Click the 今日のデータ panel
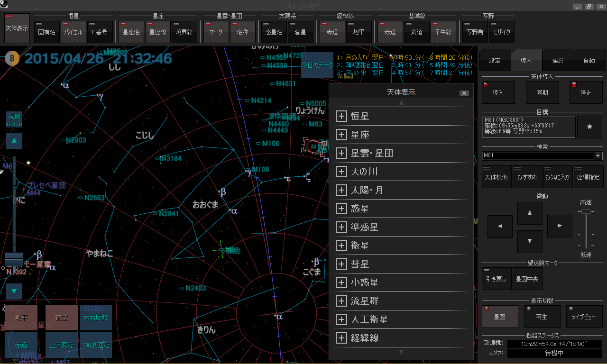Screen dimensions: 607x364 pos(317,65)
